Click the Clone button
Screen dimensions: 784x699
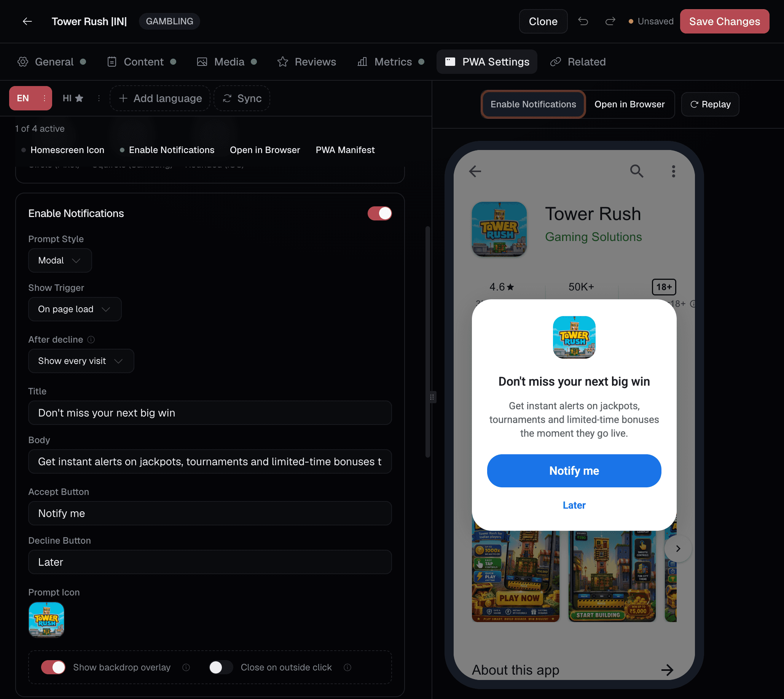(x=543, y=21)
